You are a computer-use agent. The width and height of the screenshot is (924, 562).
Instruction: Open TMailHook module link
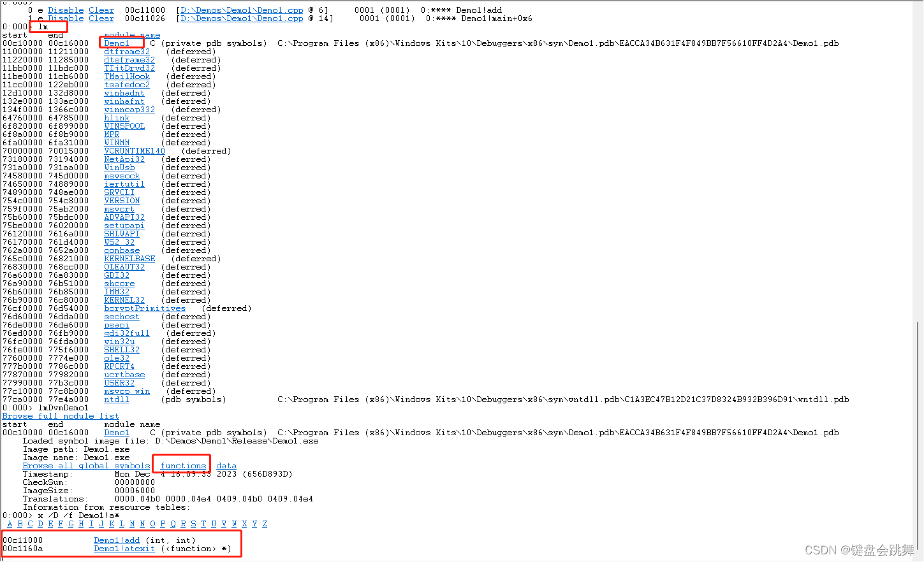(x=127, y=76)
